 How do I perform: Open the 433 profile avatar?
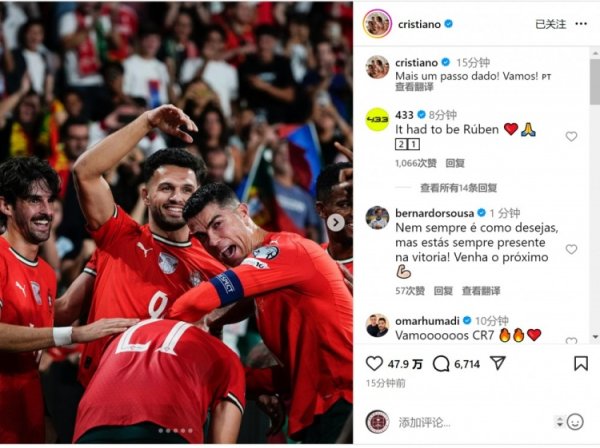click(377, 119)
